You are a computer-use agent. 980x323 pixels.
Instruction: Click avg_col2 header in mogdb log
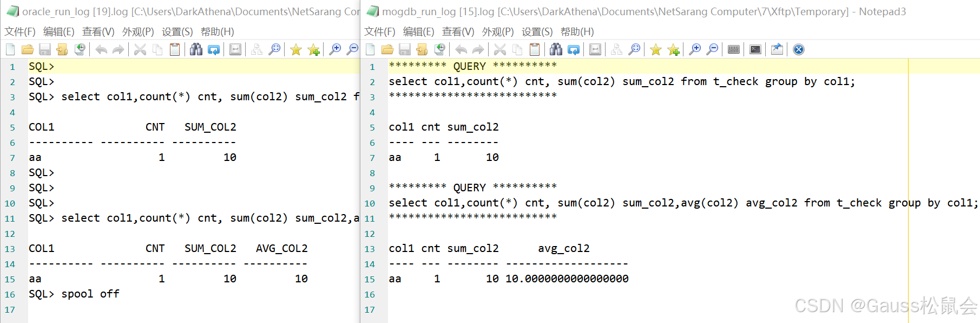[564, 248]
